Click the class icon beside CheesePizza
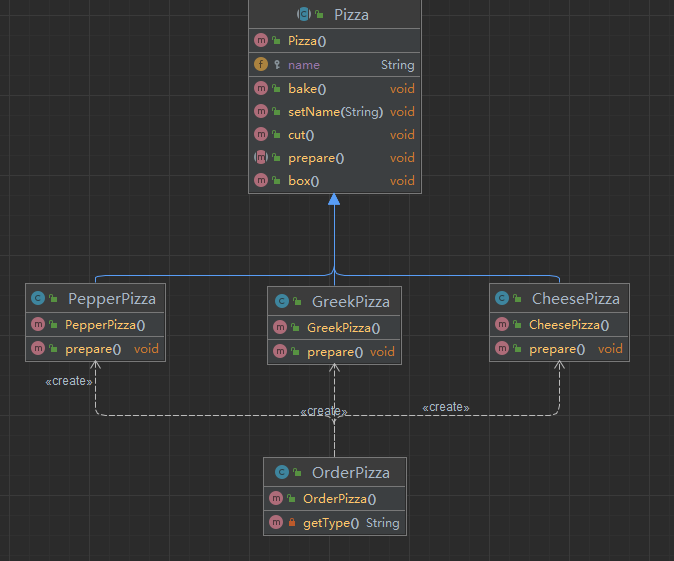Viewport: 674px width, 561px height. tap(502, 298)
